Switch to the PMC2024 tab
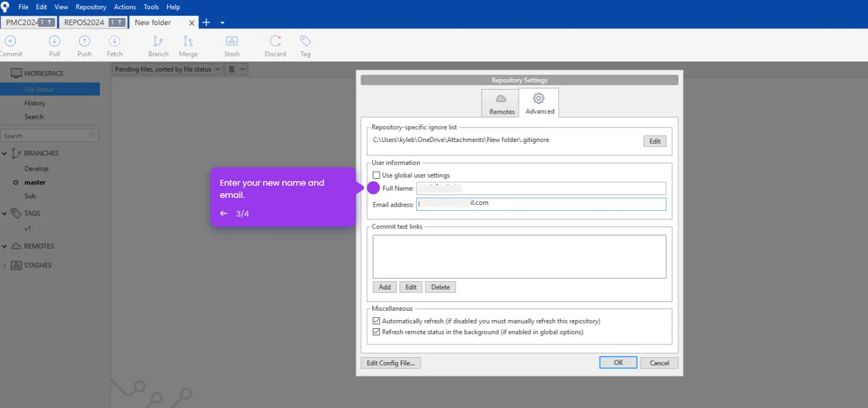868x408 pixels. click(x=29, y=23)
